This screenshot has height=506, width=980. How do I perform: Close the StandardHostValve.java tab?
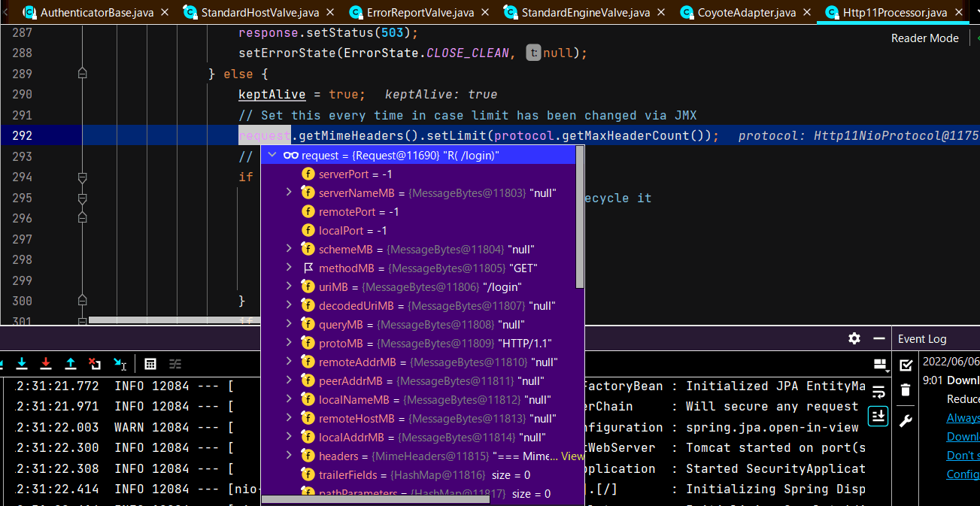[329, 13]
